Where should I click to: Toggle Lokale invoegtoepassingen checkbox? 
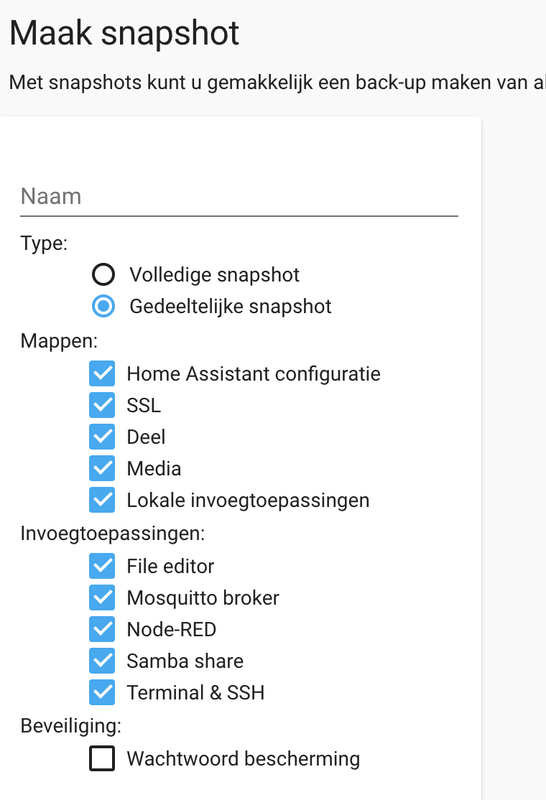coord(102,500)
